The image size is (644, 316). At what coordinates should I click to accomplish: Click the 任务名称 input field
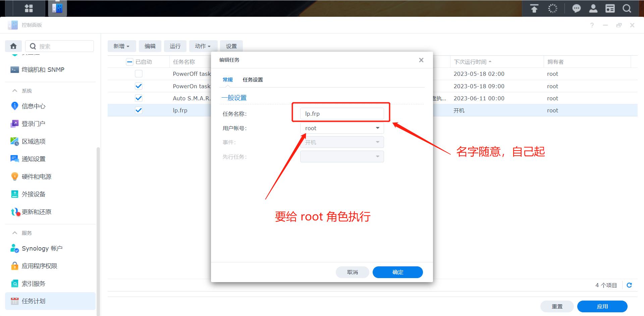tap(342, 114)
